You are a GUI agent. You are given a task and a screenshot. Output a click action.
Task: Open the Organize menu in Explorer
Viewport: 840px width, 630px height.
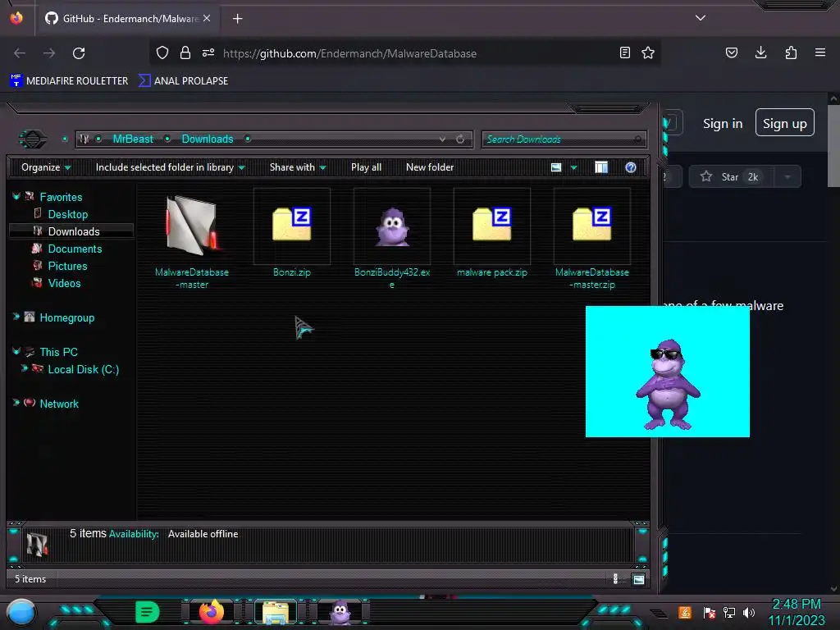[46, 167]
